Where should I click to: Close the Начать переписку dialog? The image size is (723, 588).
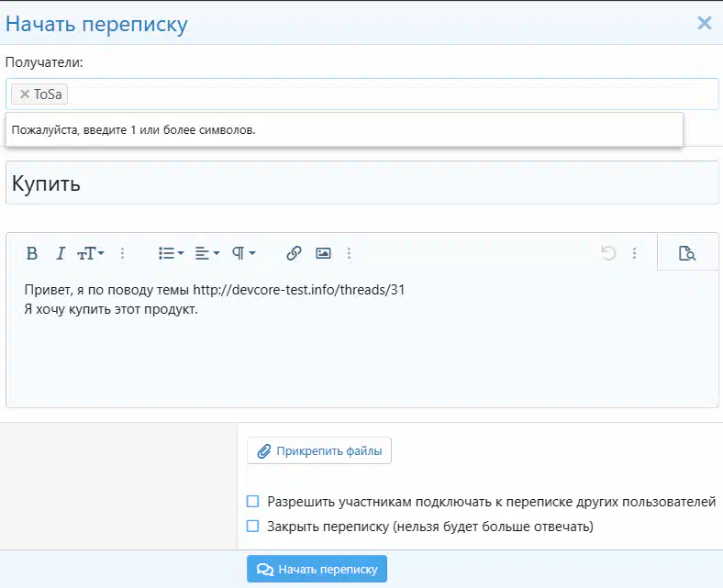(x=704, y=23)
